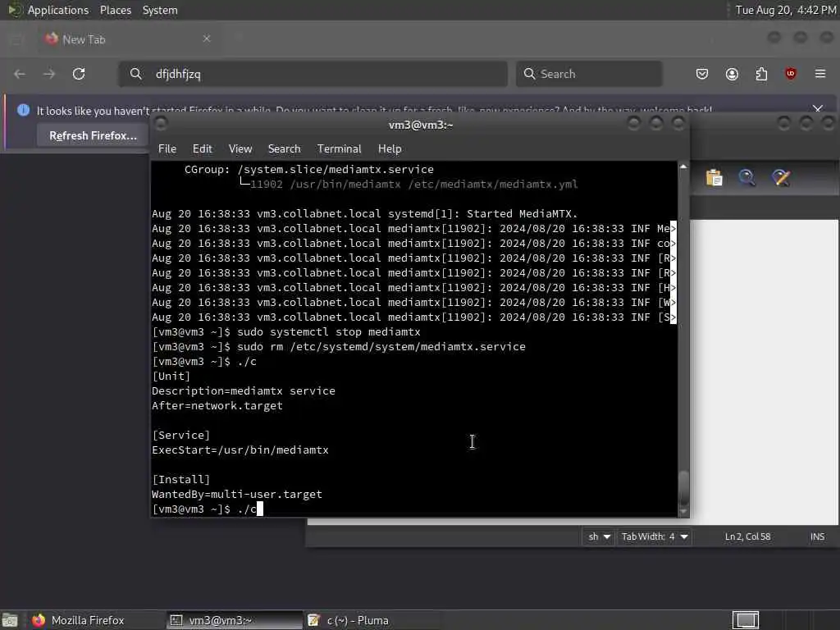Open the Firefox account icon
The image size is (840, 630).
732,74
